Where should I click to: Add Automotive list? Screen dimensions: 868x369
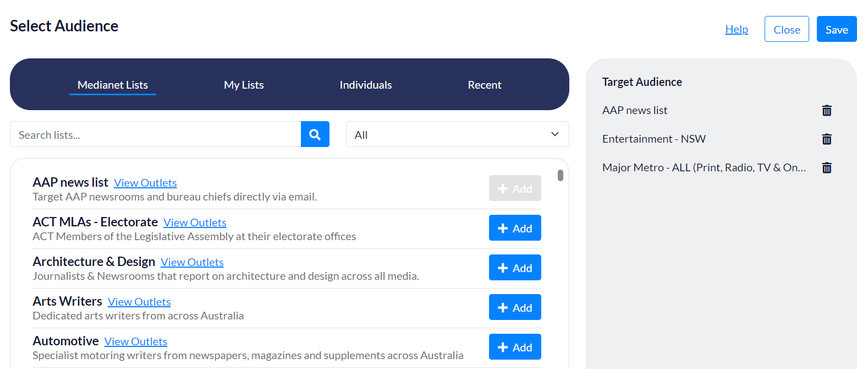point(515,347)
